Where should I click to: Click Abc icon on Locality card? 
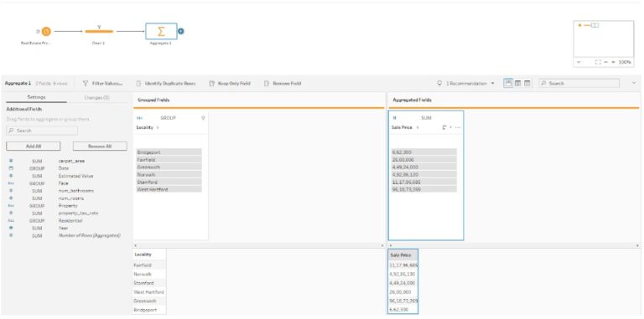click(x=140, y=118)
